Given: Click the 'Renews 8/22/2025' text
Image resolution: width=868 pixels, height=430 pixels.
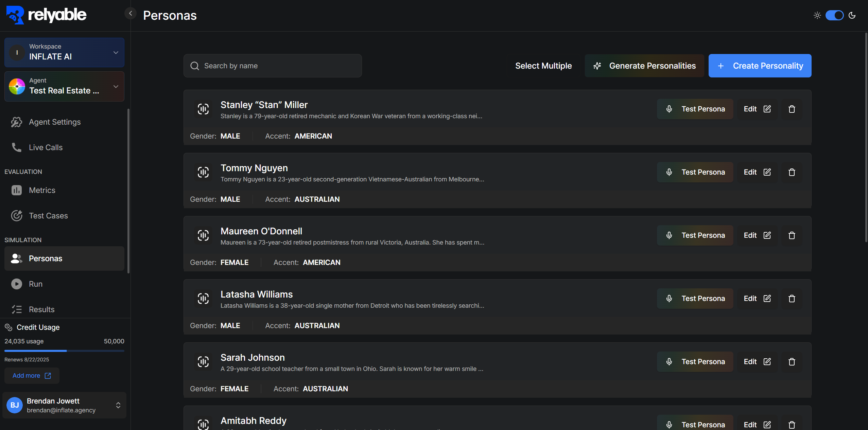Looking at the screenshot, I should 27,360.
